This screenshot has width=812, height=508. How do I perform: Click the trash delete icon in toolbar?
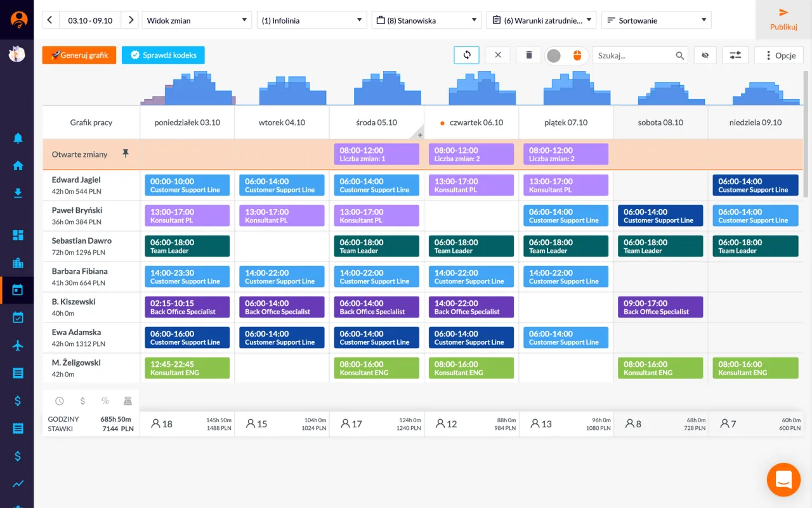[x=528, y=55]
